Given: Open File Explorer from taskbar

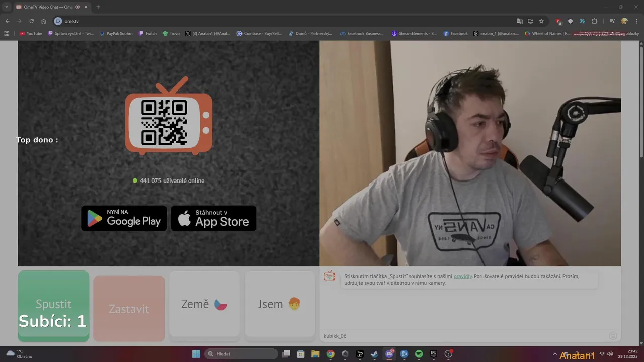Looking at the screenshot, I should (315, 354).
